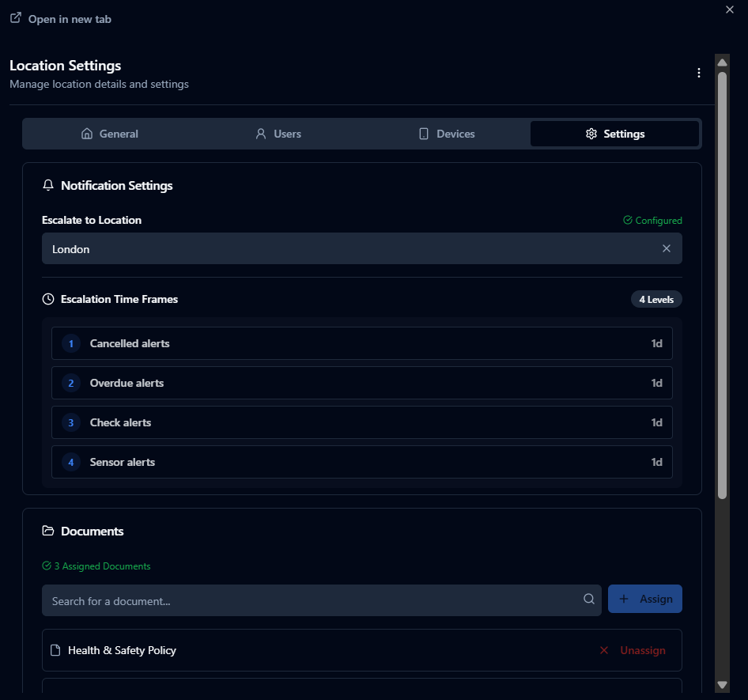Click level 4 number badge
Image resolution: width=748 pixels, height=700 pixels.
click(x=71, y=463)
